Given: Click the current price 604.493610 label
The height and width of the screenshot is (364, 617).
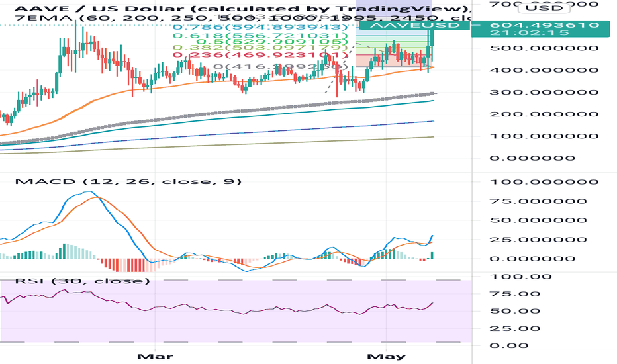Looking at the screenshot, I should pyautogui.click(x=544, y=25).
